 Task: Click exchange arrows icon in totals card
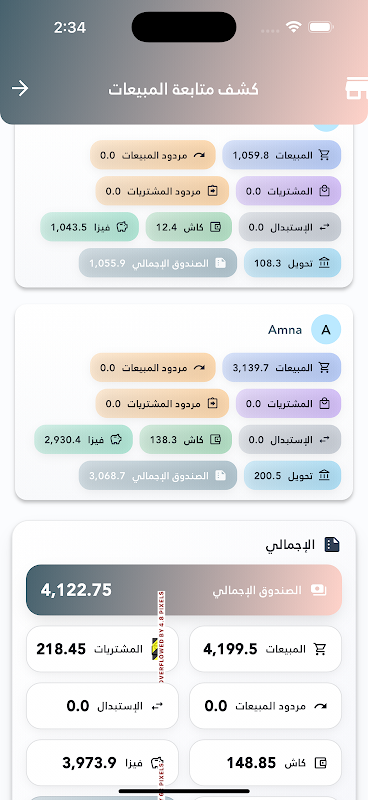158,706
